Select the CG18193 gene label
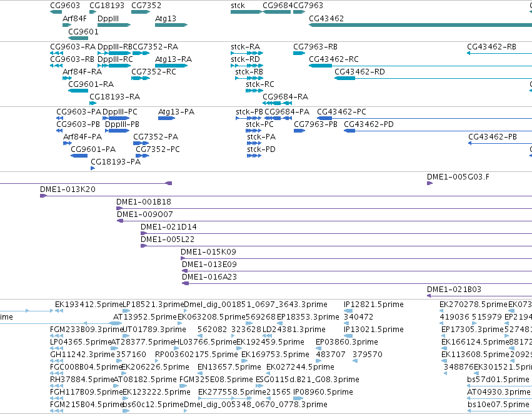This screenshot has width=532, height=414. point(107,6)
